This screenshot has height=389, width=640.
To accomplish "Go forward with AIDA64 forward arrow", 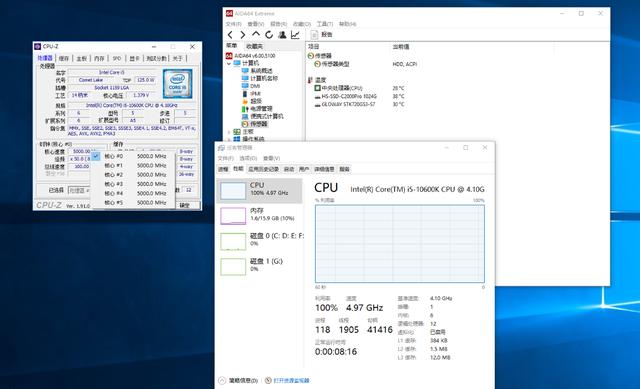I will (x=242, y=35).
